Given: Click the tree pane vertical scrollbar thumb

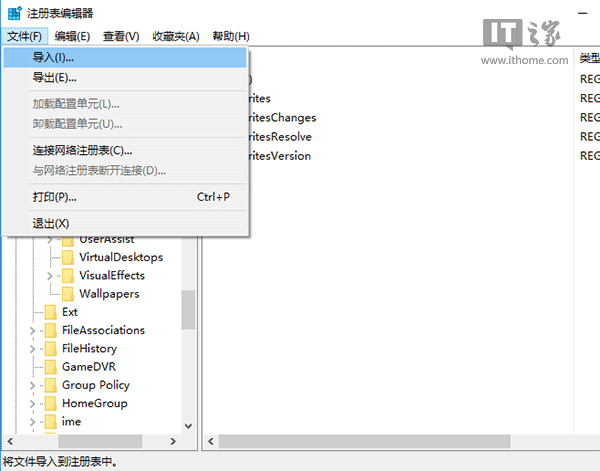Looking at the screenshot, I should coord(188,310).
